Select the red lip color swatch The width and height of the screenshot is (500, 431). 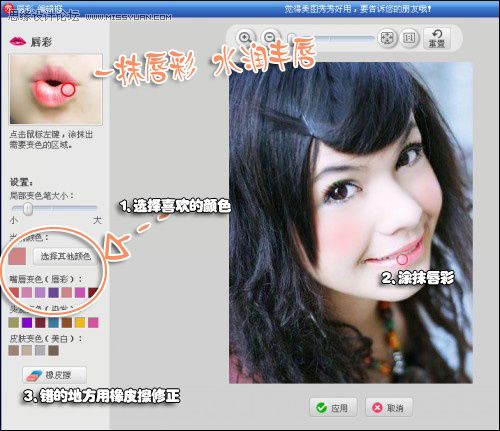coord(14,293)
